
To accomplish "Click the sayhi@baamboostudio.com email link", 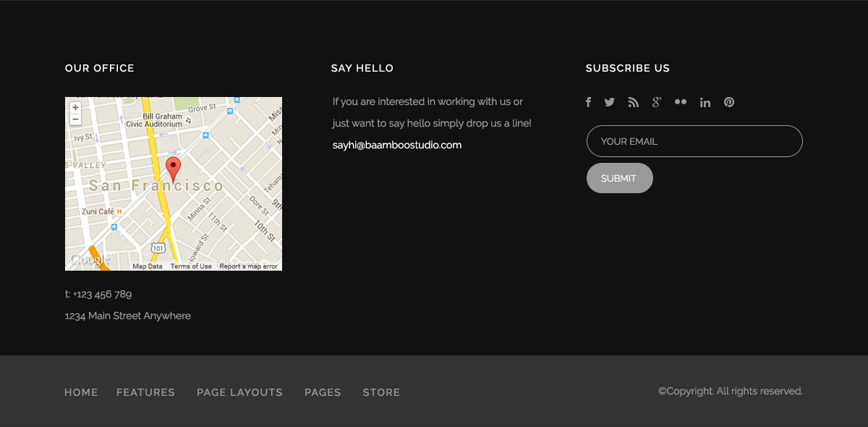I will 397,145.
